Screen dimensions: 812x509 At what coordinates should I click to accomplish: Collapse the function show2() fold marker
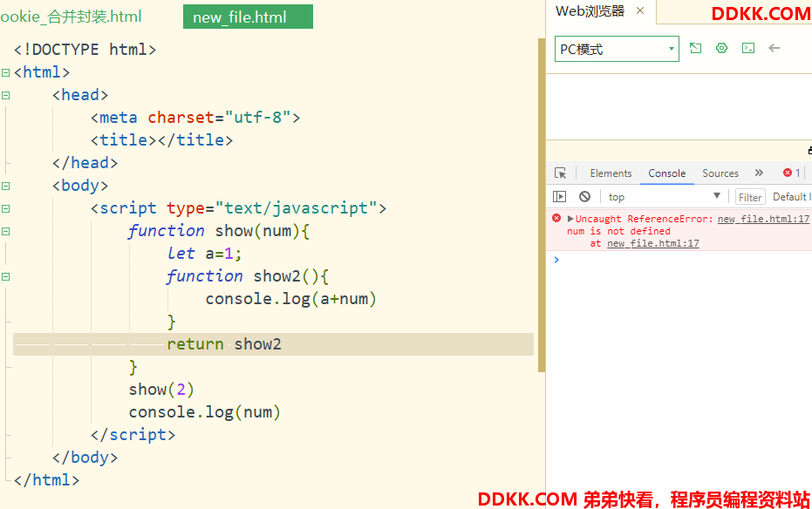tap(6, 277)
